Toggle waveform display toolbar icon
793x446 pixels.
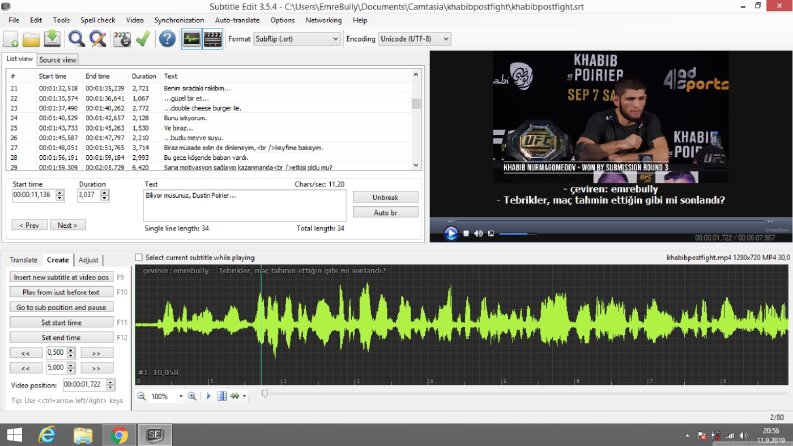point(192,39)
